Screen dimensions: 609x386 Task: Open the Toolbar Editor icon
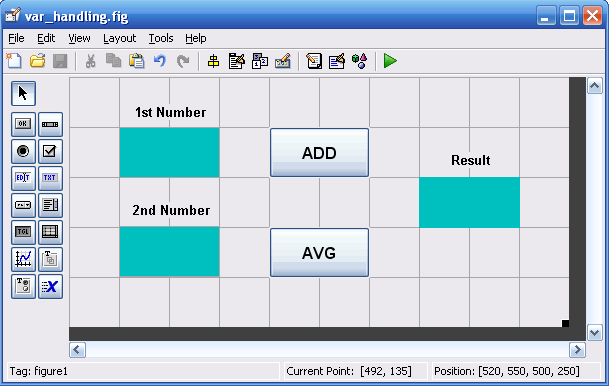click(283, 61)
